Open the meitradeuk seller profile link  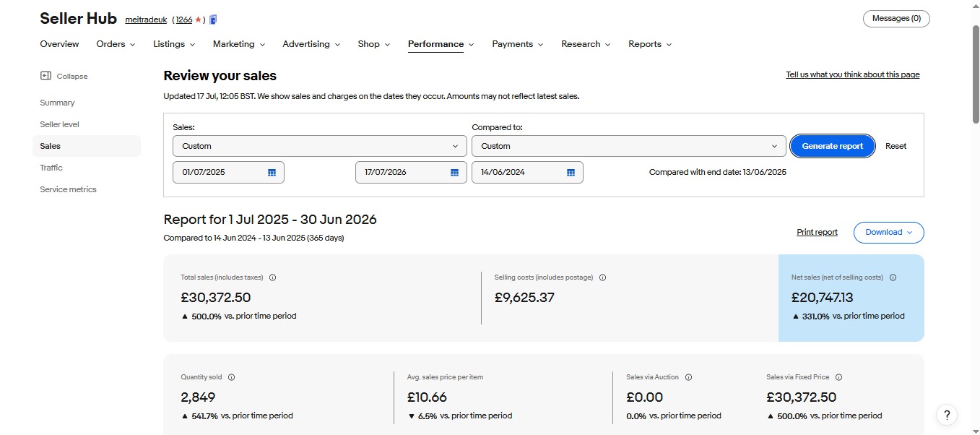(x=147, y=20)
